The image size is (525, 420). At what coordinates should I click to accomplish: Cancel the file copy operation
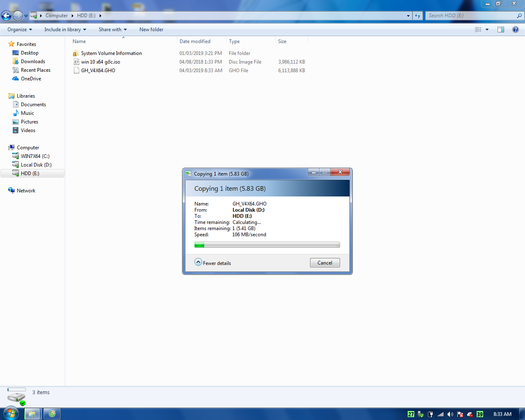(324, 263)
